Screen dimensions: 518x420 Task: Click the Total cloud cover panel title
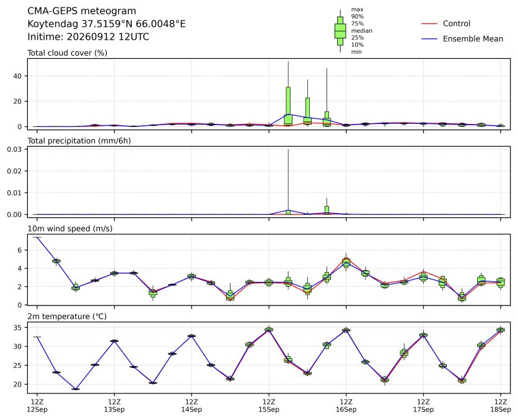pyautogui.click(x=67, y=53)
